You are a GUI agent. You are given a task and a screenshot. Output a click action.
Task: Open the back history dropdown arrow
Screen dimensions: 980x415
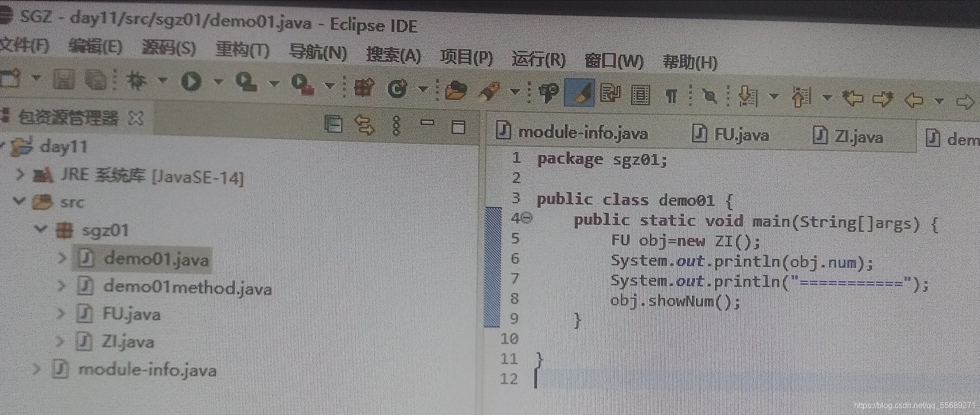(939, 101)
